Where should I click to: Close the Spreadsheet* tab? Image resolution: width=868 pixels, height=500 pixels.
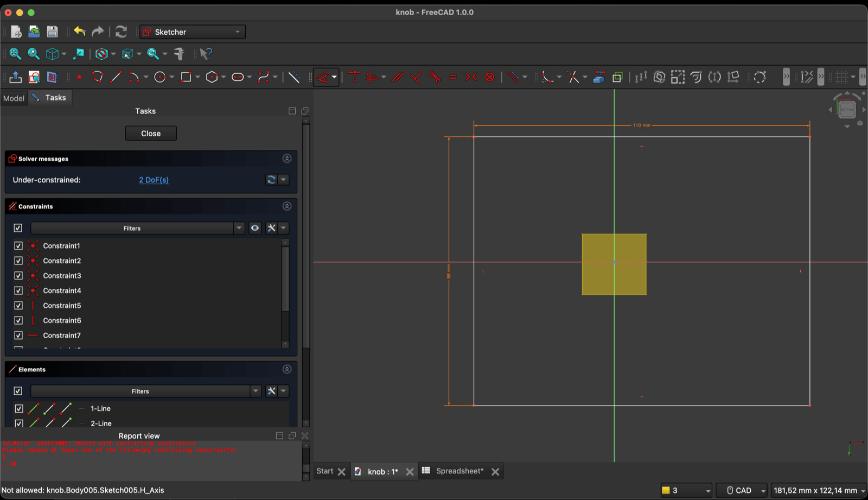tap(495, 472)
